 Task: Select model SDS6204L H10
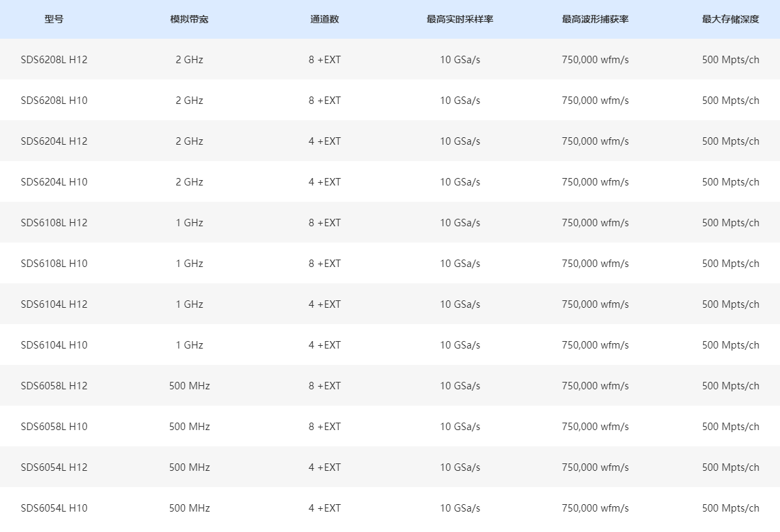(x=54, y=182)
